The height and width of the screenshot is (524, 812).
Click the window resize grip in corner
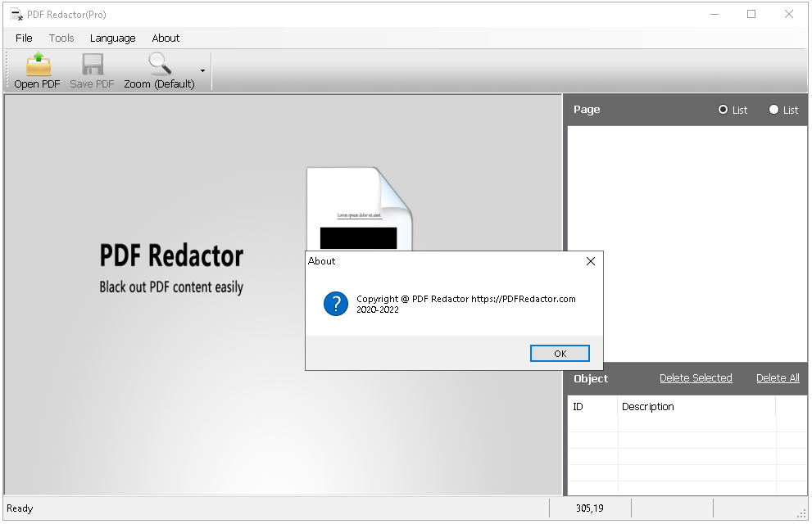pyautogui.click(x=801, y=514)
